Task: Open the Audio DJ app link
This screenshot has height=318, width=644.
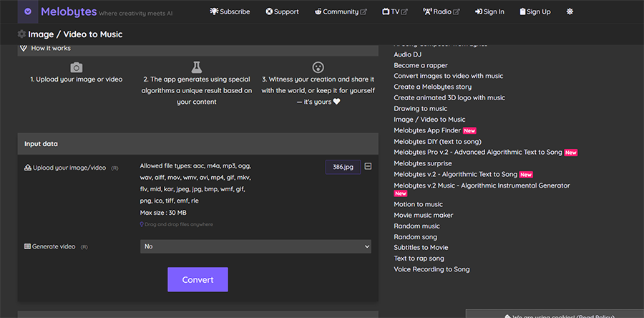Action: tap(407, 54)
